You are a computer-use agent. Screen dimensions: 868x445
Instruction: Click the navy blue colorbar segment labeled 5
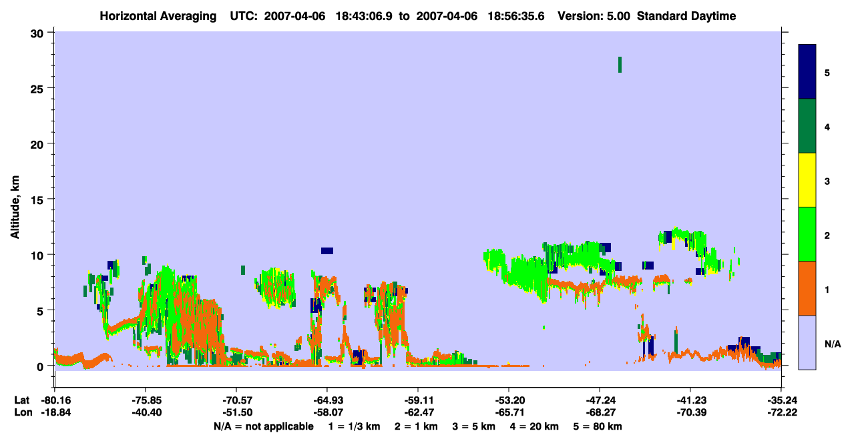tap(807, 72)
